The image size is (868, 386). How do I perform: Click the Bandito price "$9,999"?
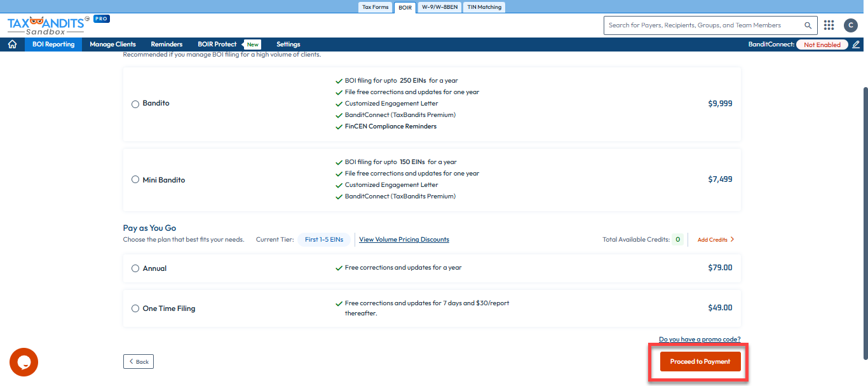720,104
